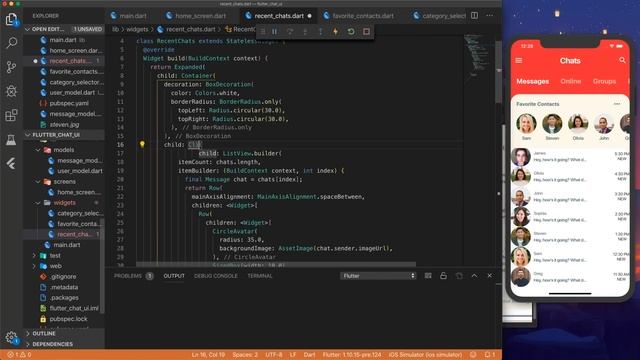Maximize the bottom panel
Viewport: 640px width, 360px height.
[474, 276]
